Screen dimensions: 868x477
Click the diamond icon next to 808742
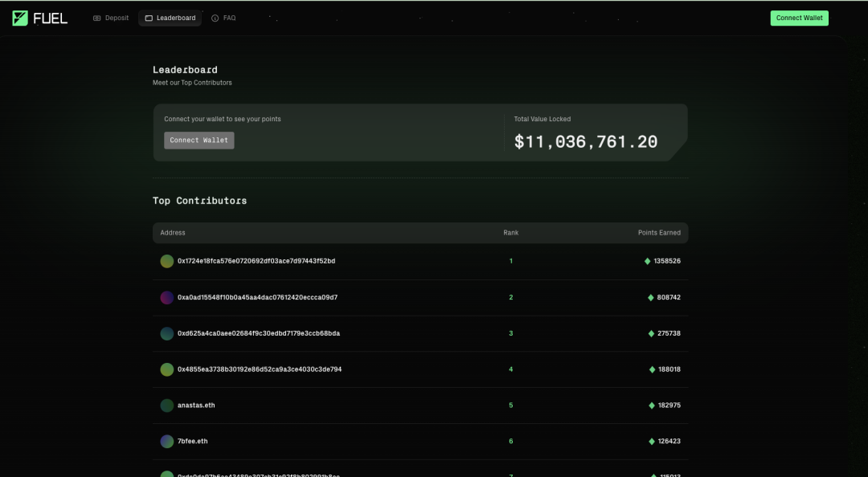click(x=651, y=297)
